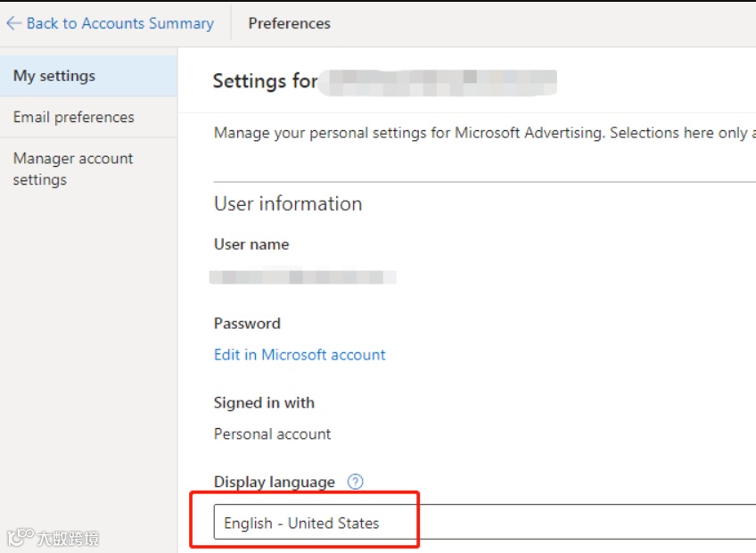Image resolution: width=756 pixels, height=553 pixels.
Task: Click the blurred user name value
Action: [x=303, y=277]
